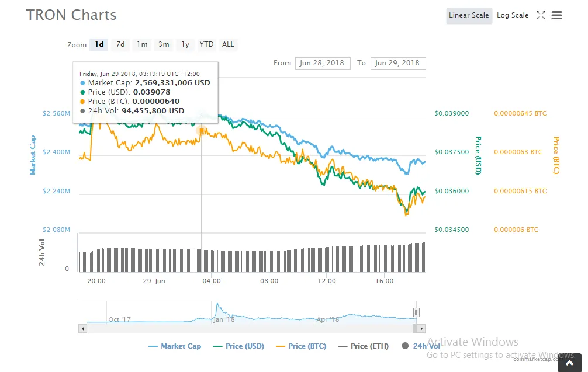Select the 7d zoom range

pyautogui.click(x=120, y=44)
